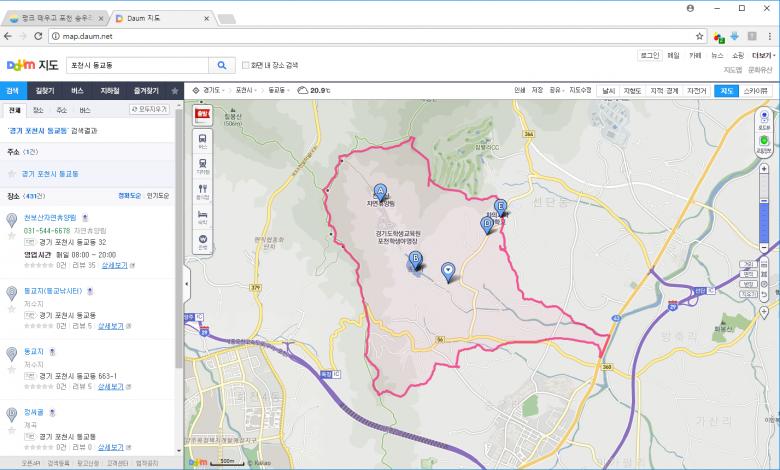Select the 장소 results sub-tab

[37, 110]
